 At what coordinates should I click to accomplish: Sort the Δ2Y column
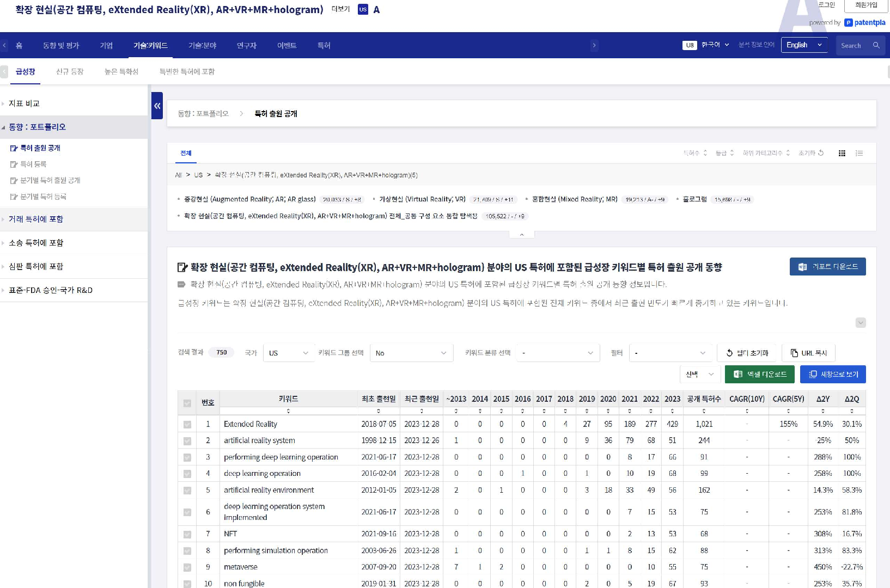click(822, 411)
